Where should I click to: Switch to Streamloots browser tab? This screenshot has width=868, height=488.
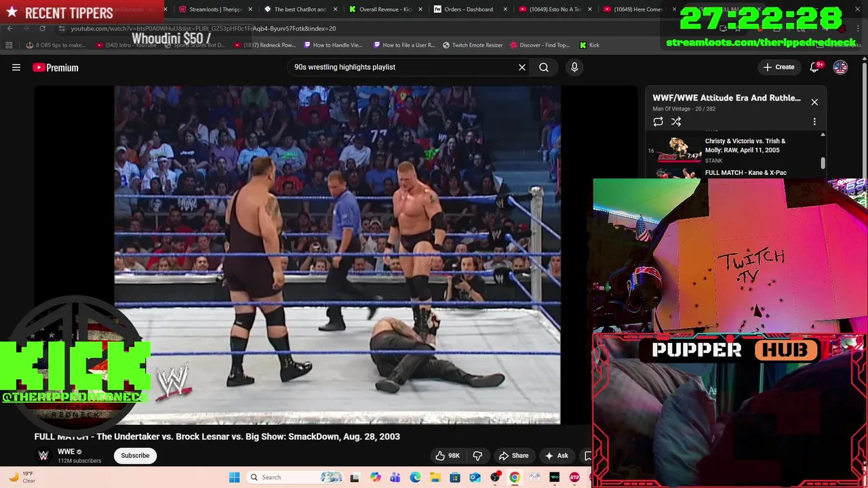pos(214,9)
